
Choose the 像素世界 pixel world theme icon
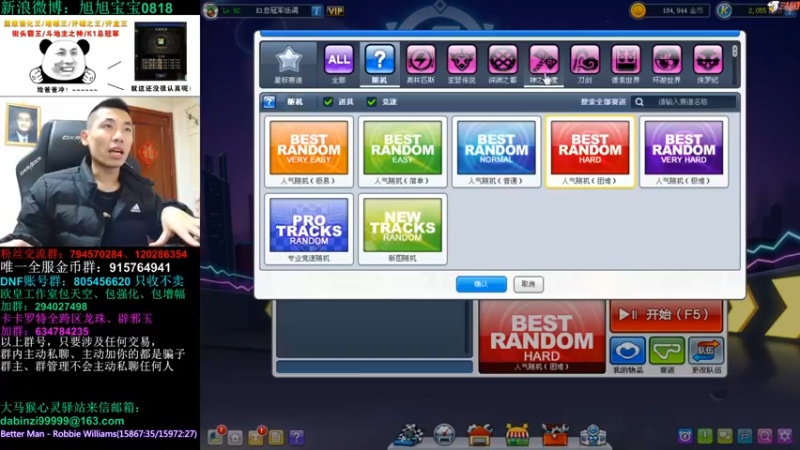626,64
